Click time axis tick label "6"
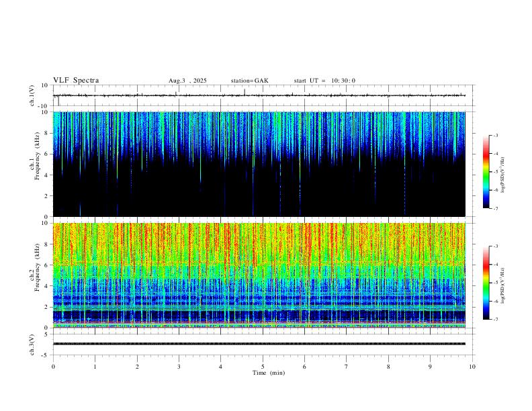 [305, 367]
